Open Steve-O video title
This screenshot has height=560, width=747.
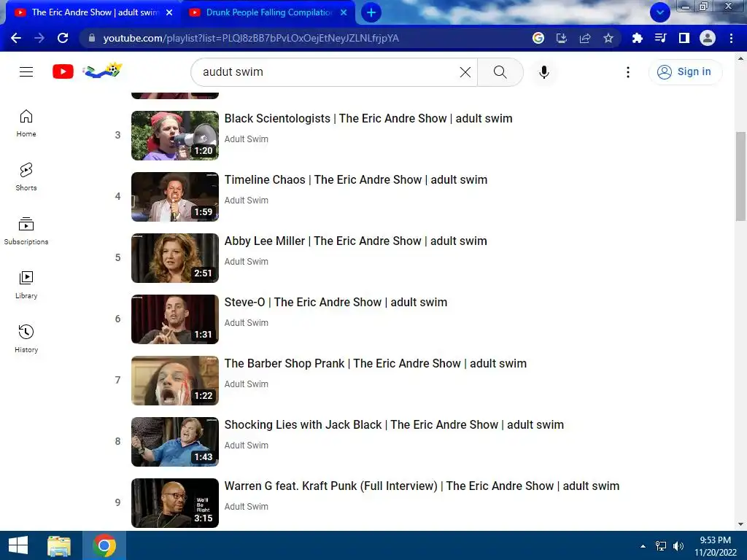click(336, 303)
